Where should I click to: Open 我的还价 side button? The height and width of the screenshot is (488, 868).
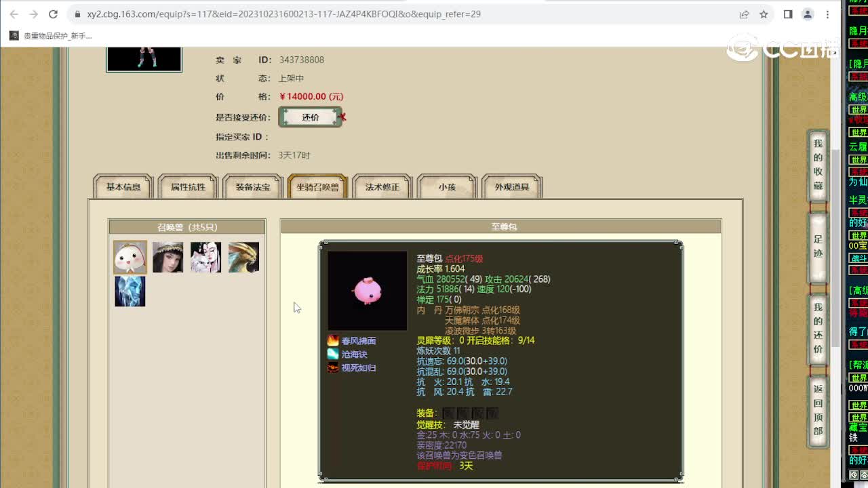tap(818, 329)
